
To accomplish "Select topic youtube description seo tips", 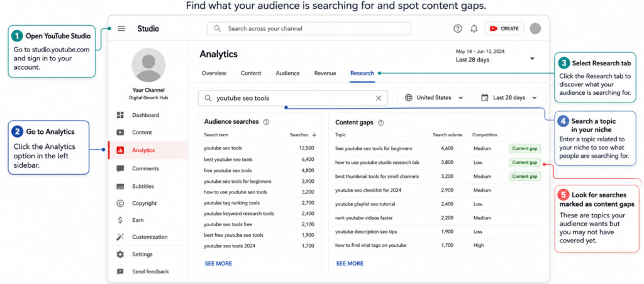I will click(x=366, y=231).
